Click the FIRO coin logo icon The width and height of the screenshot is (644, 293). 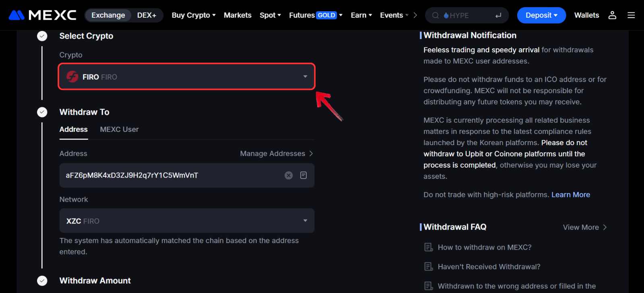pyautogui.click(x=72, y=76)
